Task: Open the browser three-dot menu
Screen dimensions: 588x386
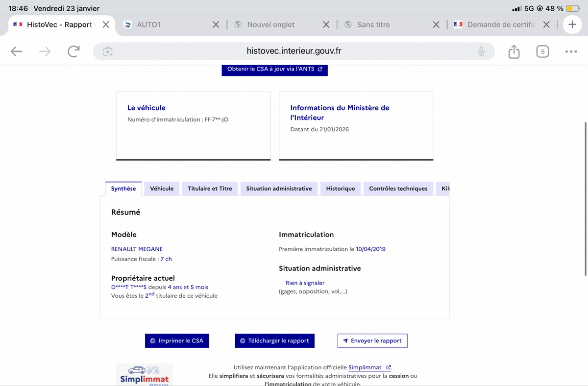Action: (x=571, y=51)
